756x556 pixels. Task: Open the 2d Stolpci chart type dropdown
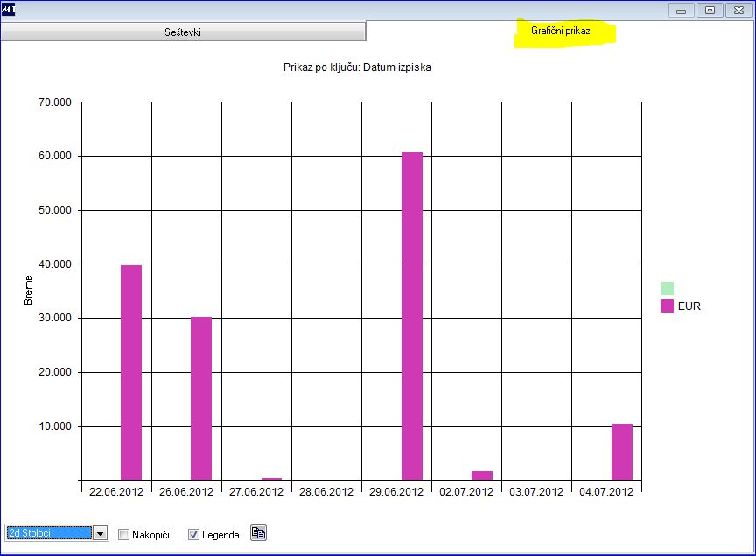click(101, 533)
